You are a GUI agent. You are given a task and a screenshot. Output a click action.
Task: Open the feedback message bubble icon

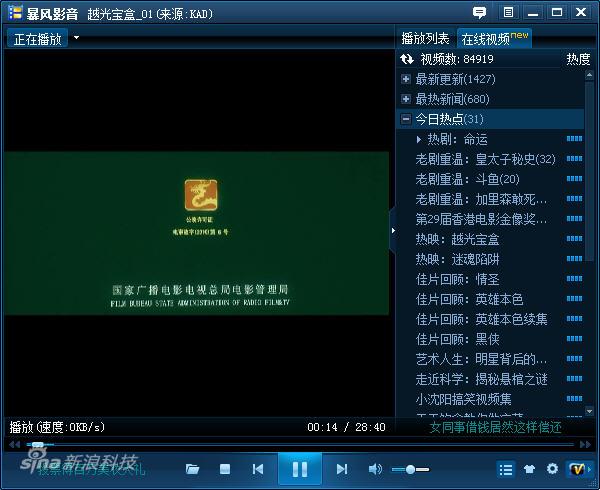point(479,13)
